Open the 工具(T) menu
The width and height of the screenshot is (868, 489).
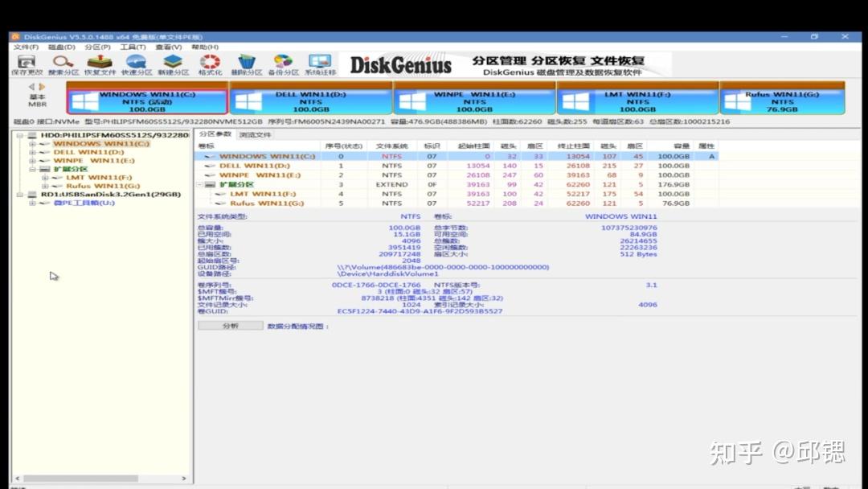point(133,47)
